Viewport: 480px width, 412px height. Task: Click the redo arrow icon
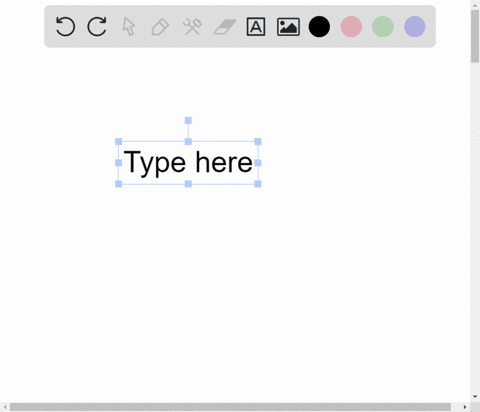pyautogui.click(x=97, y=26)
